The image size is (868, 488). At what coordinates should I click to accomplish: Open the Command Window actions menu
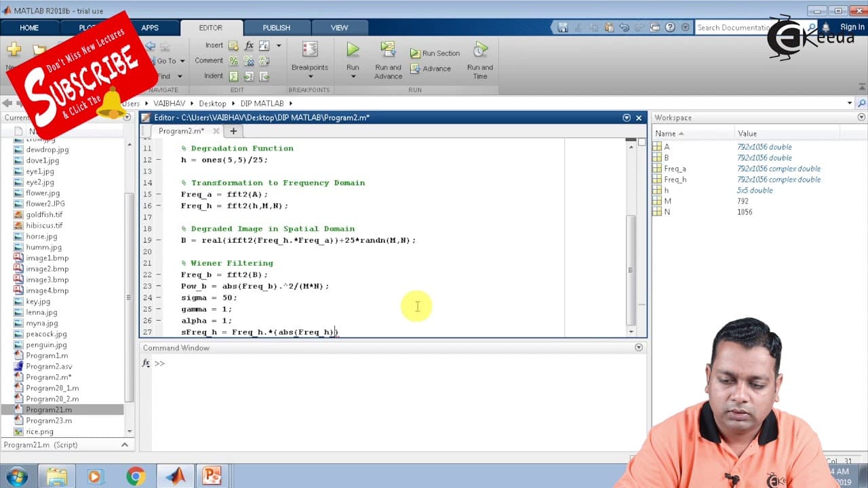pos(638,348)
